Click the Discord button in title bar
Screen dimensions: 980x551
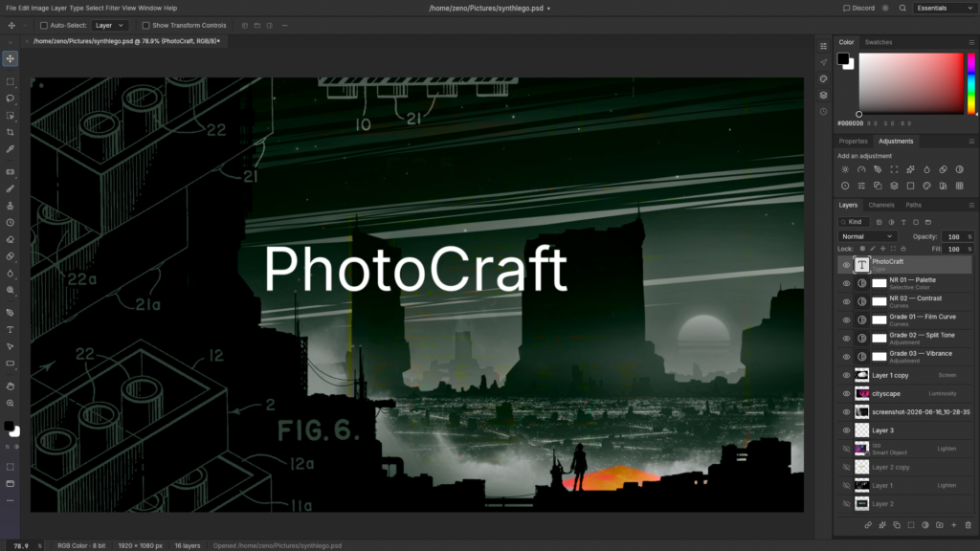point(858,8)
